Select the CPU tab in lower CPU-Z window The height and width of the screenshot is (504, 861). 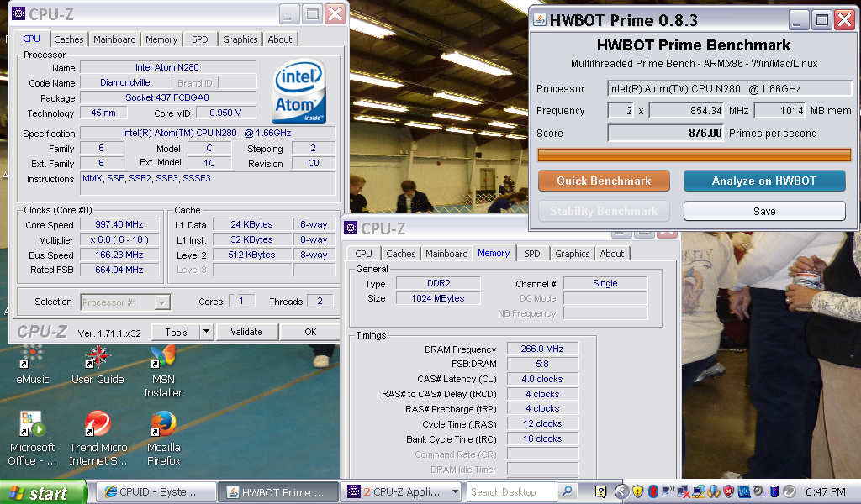[363, 254]
